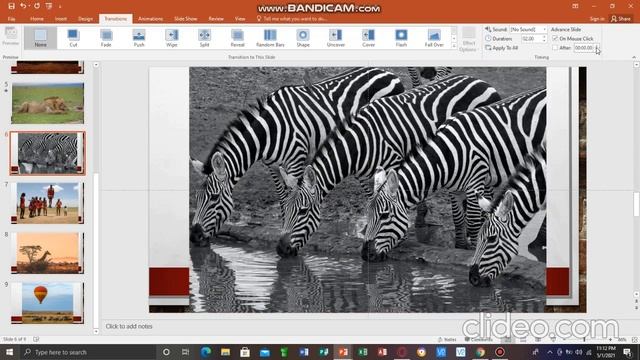Open File Explorer from the taskbar

pos(225,352)
